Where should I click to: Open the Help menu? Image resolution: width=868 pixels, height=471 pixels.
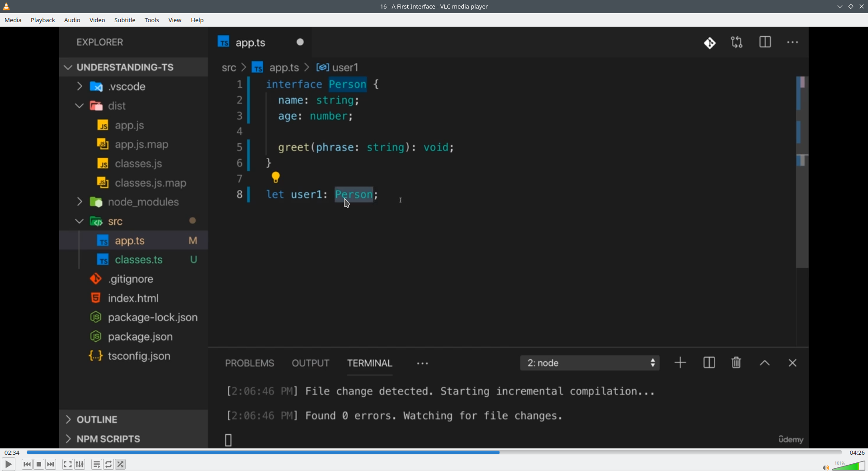(198, 20)
